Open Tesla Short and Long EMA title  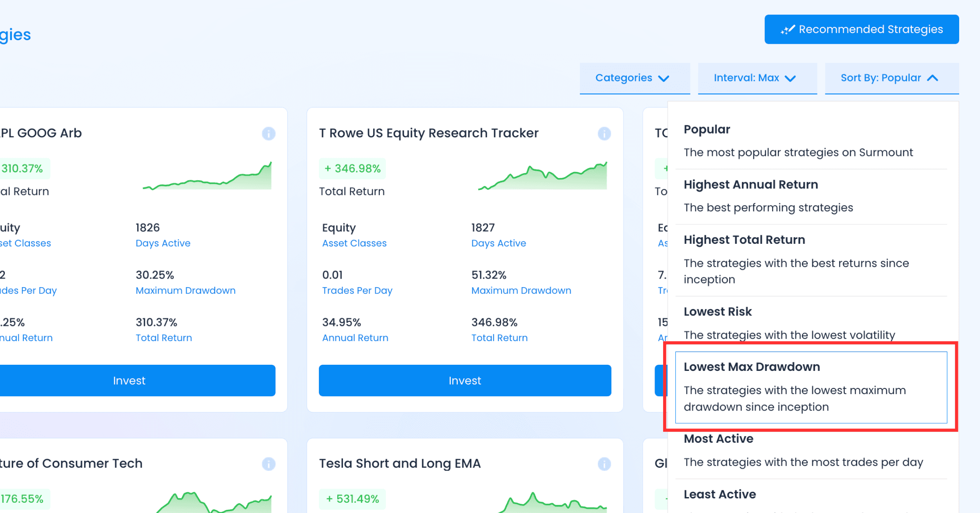point(400,464)
